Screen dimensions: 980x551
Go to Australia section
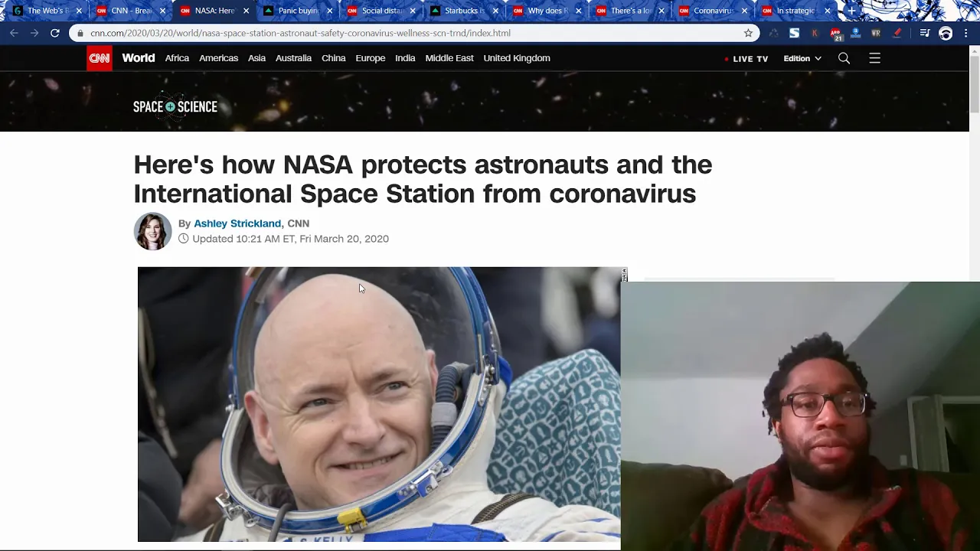coord(293,58)
